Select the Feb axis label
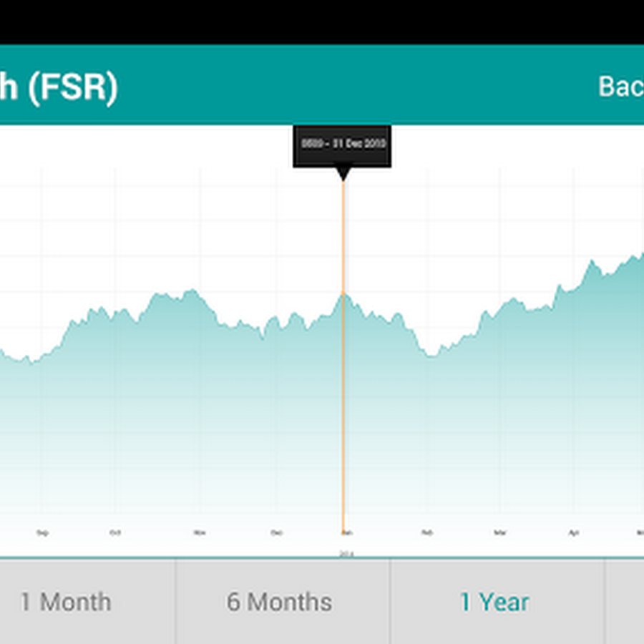Screen dimensions: 644x644 click(427, 533)
